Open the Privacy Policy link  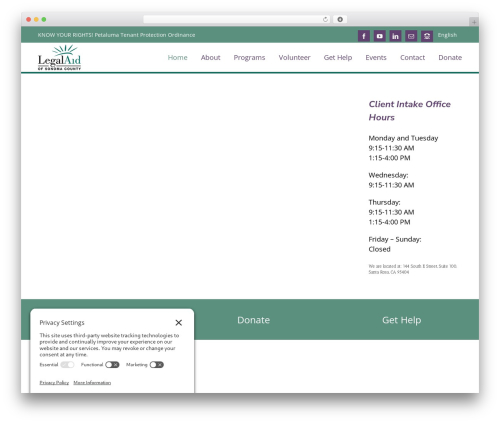(54, 382)
